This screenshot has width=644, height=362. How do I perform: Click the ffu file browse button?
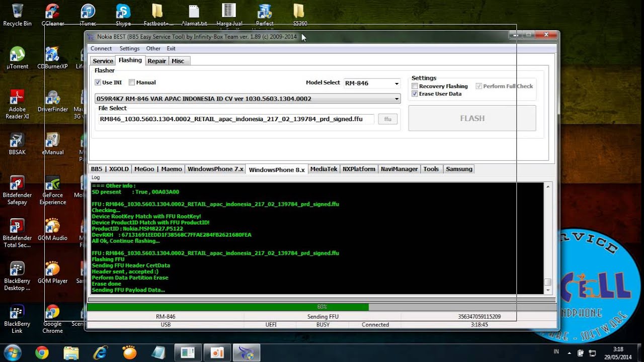coord(388,119)
